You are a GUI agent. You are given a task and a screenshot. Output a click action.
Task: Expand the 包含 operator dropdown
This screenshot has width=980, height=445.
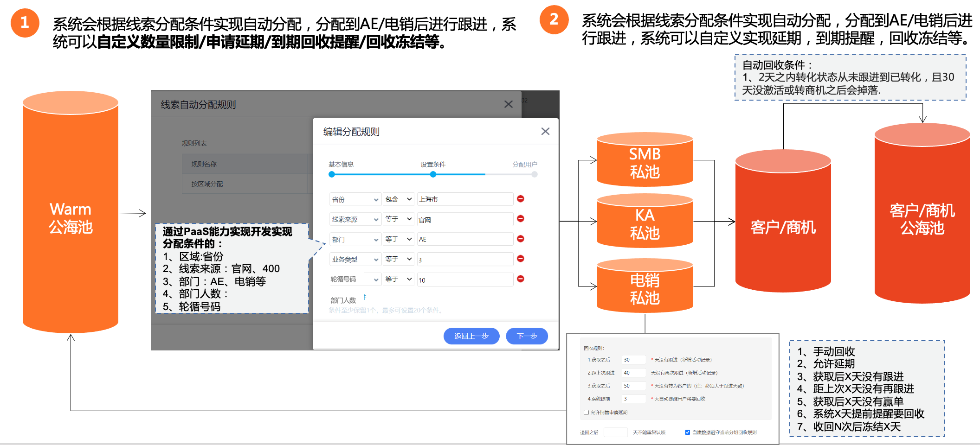pos(398,199)
